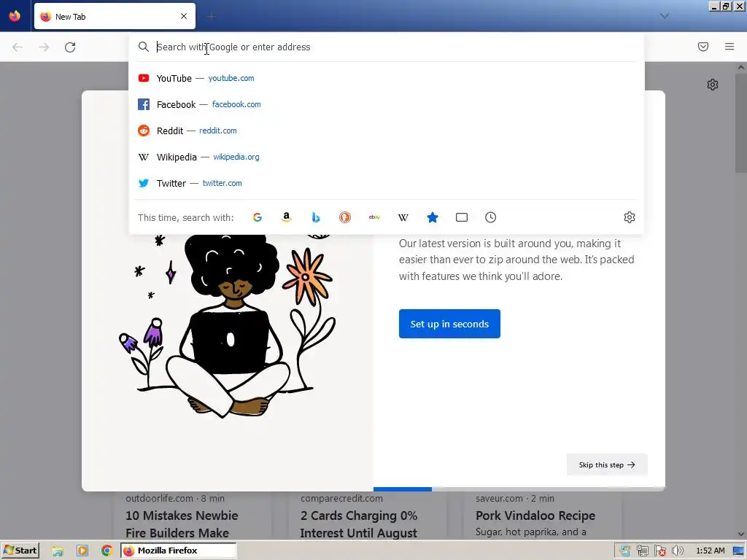Go back with the back arrow

18,47
